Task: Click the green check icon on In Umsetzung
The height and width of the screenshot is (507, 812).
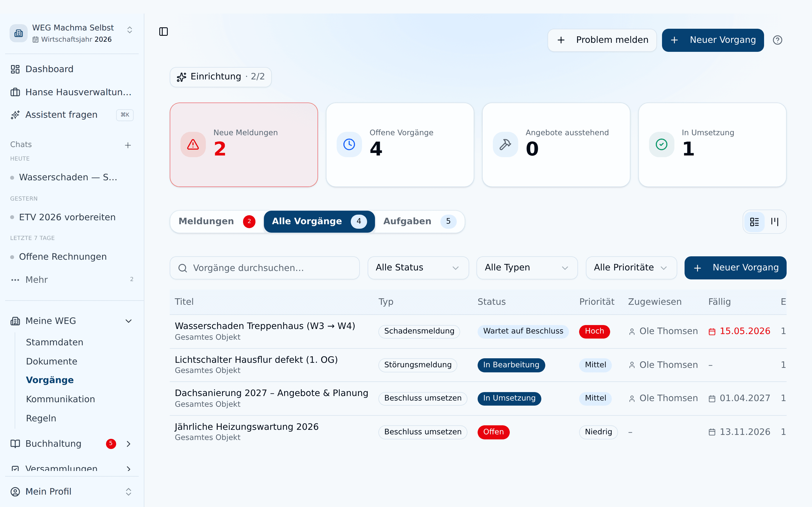Action: pos(661,144)
